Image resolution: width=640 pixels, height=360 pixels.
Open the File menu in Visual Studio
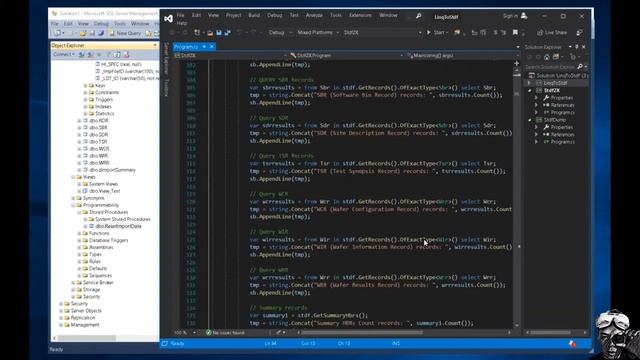[x=180, y=16]
